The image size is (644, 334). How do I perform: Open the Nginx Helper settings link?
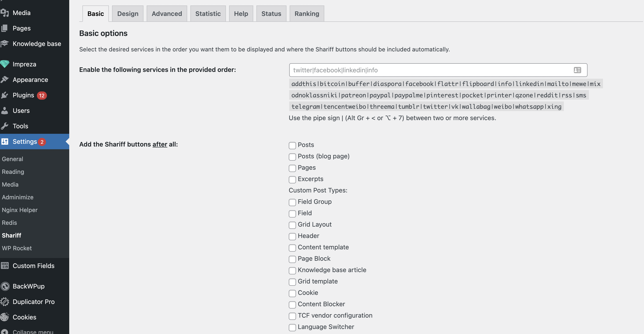(x=20, y=210)
